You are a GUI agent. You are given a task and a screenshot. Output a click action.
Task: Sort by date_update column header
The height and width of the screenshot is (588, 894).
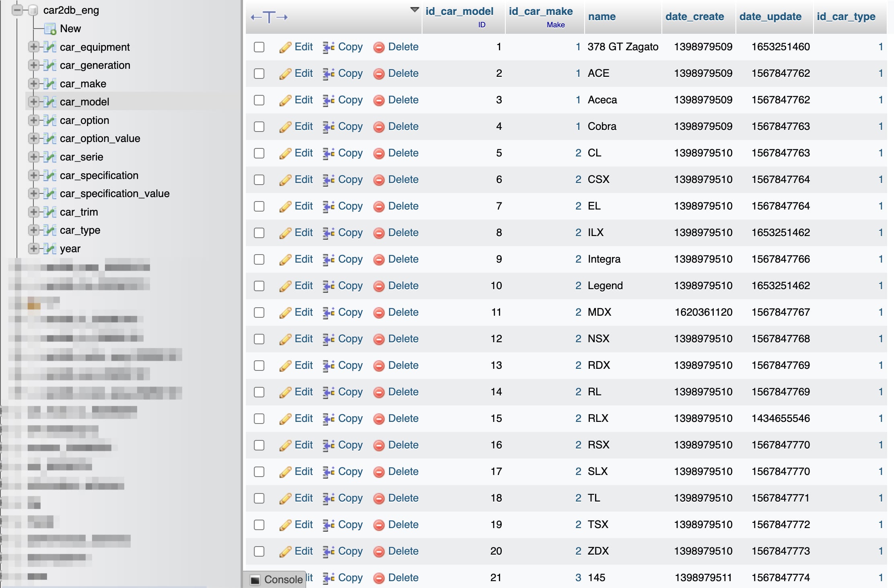[770, 16]
